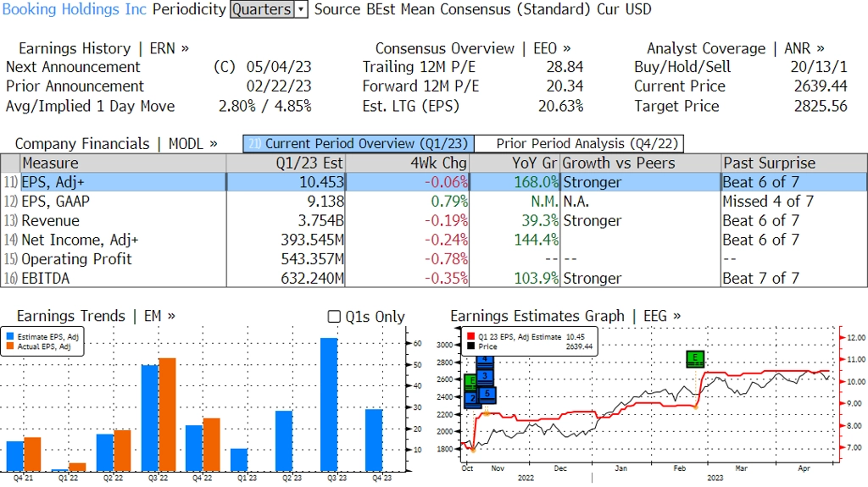
Task: Click the Q1/23 Est column header
Action: (x=286, y=163)
